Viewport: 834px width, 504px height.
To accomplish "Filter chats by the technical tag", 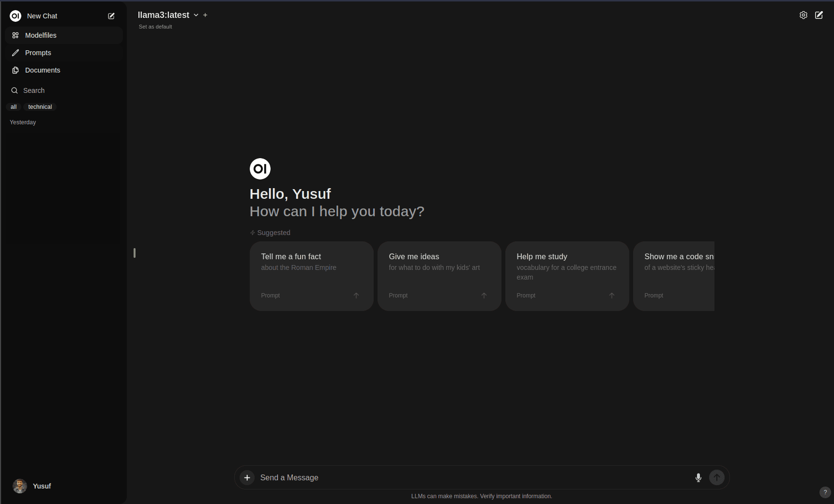I will click(x=40, y=107).
